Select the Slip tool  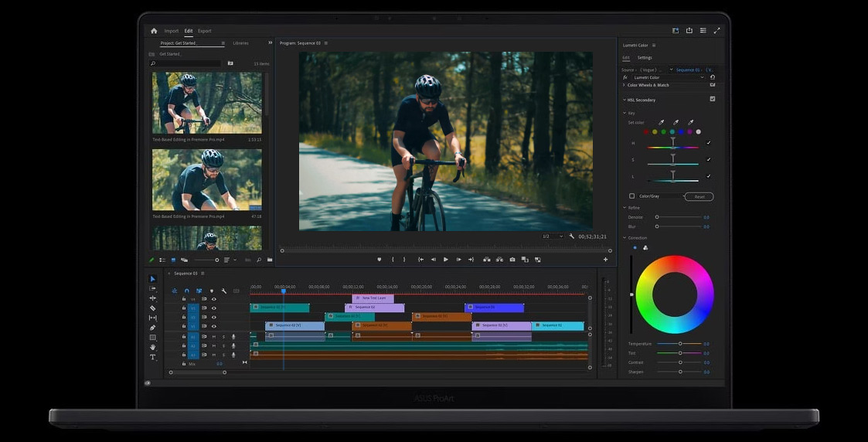[x=153, y=318]
